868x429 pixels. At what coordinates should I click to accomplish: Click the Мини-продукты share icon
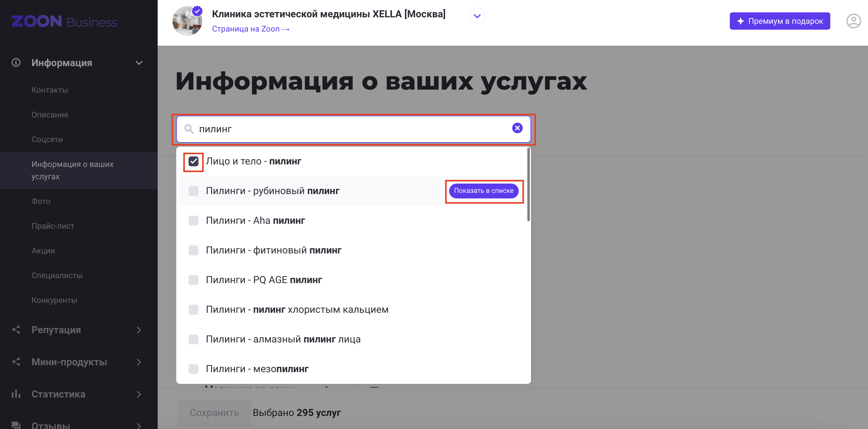pyautogui.click(x=16, y=362)
